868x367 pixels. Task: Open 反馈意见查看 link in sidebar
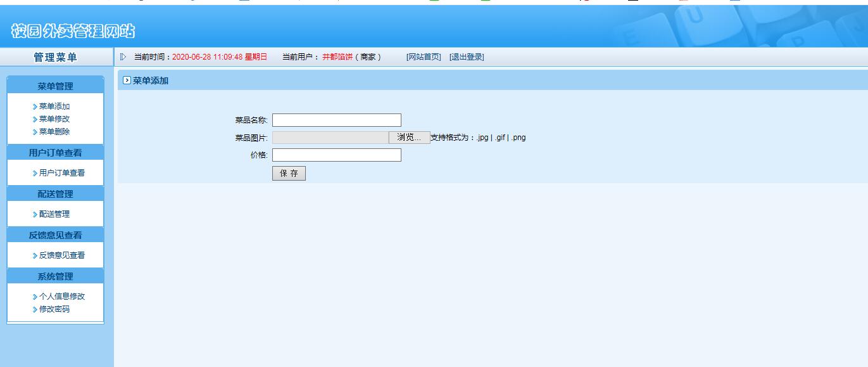click(x=62, y=255)
